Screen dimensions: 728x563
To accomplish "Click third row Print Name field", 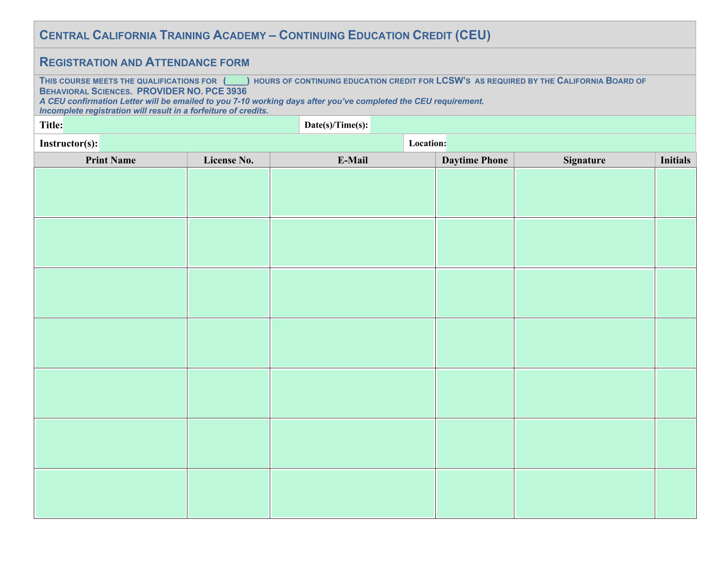I will pyautogui.click(x=111, y=293).
